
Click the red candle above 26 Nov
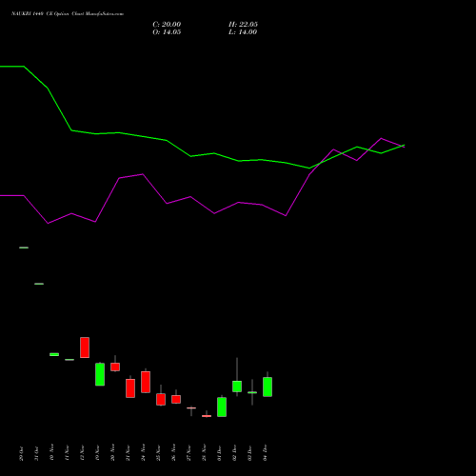coord(176,399)
